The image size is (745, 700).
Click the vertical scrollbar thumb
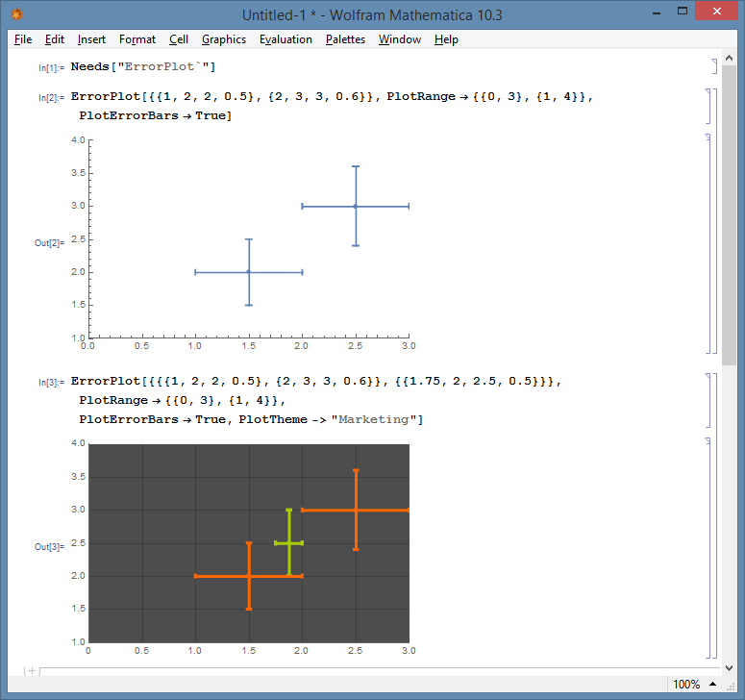[729, 215]
